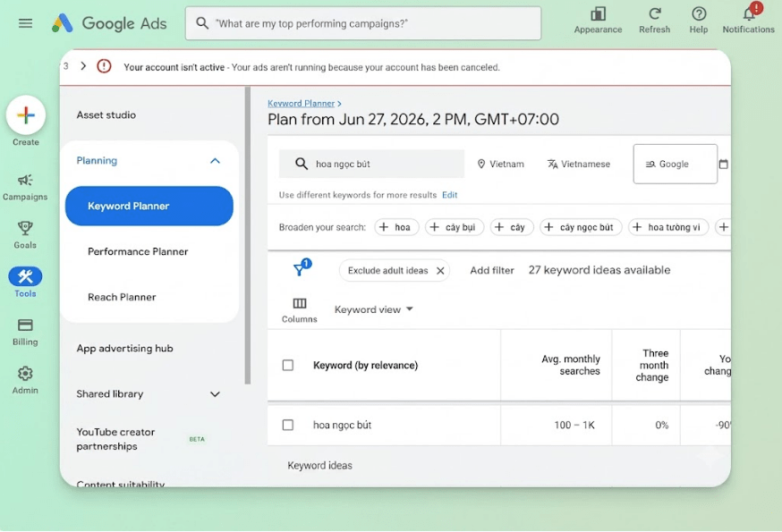Remove the Exclude adult ideas filter
This screenshot has width=782, height=532.
point(440,271)
